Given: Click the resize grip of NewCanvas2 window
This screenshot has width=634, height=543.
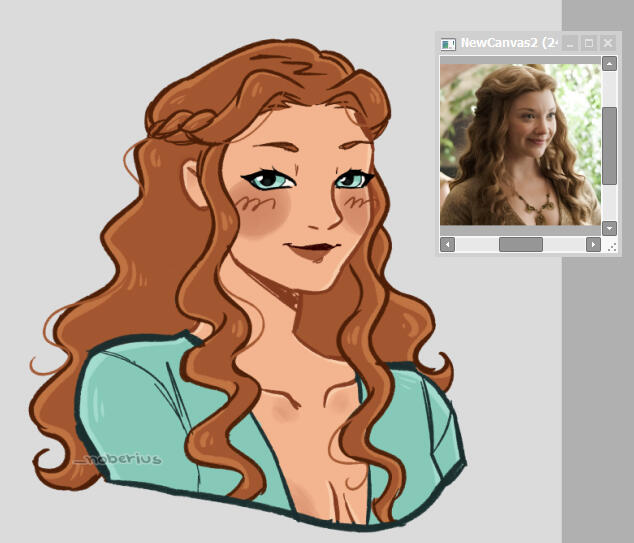Looking at the screenshot, I should pyautogui.click(x=611, y=245).
